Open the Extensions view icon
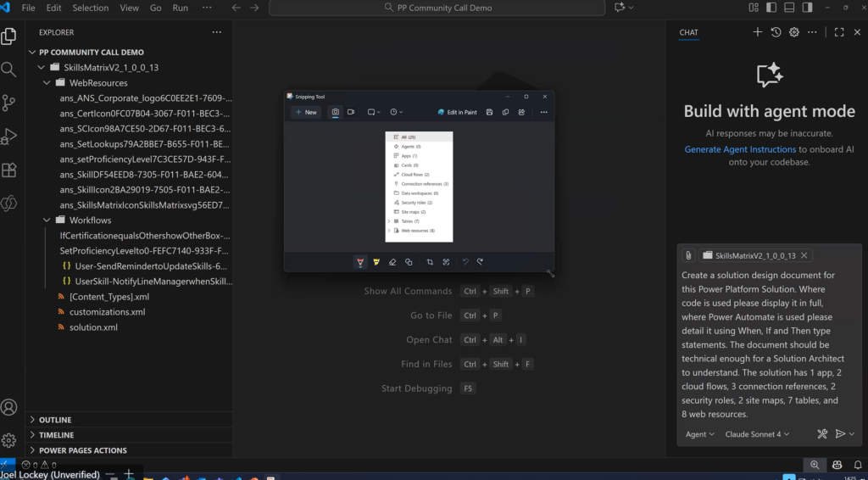Screen dimensions: 868x480 tap(9, 170)
